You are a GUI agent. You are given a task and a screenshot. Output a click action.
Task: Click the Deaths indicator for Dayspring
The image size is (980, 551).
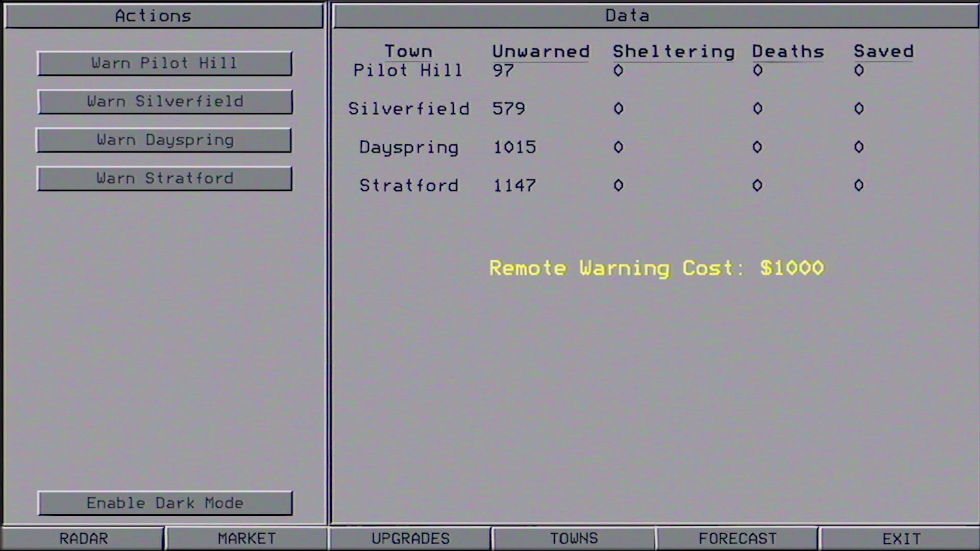point(757,147)
